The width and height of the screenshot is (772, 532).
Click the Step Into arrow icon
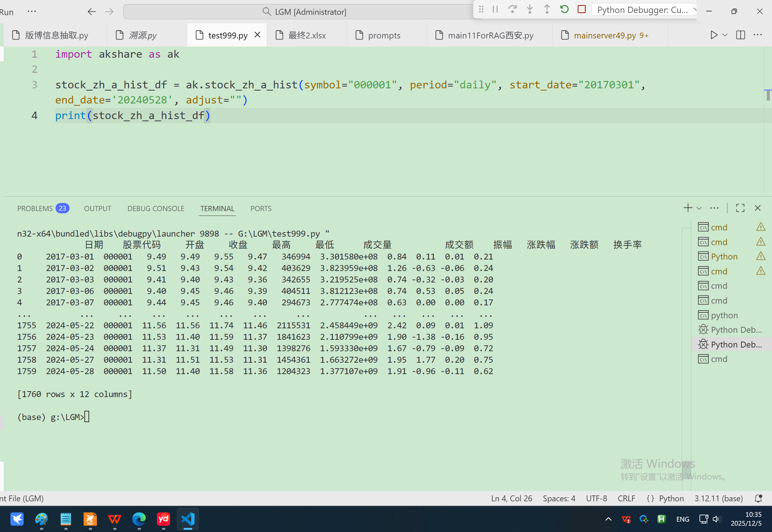(530, 9)
